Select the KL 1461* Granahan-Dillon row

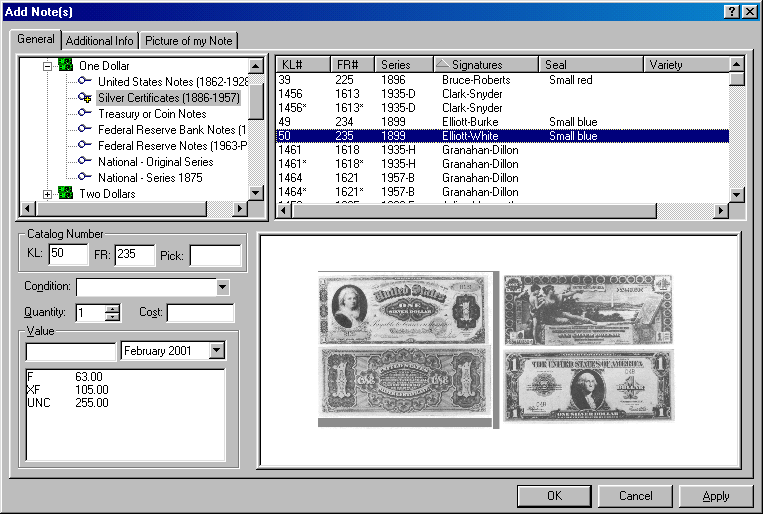(x=503, y=164)
